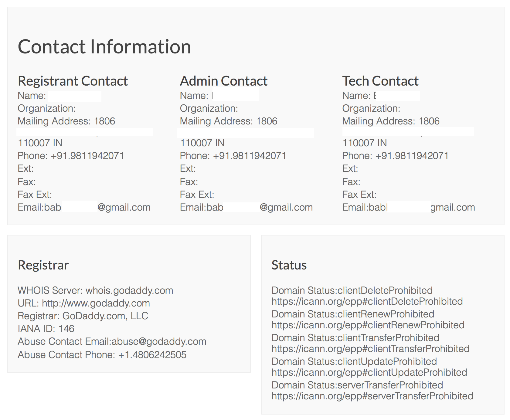Select the Tech Contact heading
This screenshot has height=420, width=510.
[380, 81]
